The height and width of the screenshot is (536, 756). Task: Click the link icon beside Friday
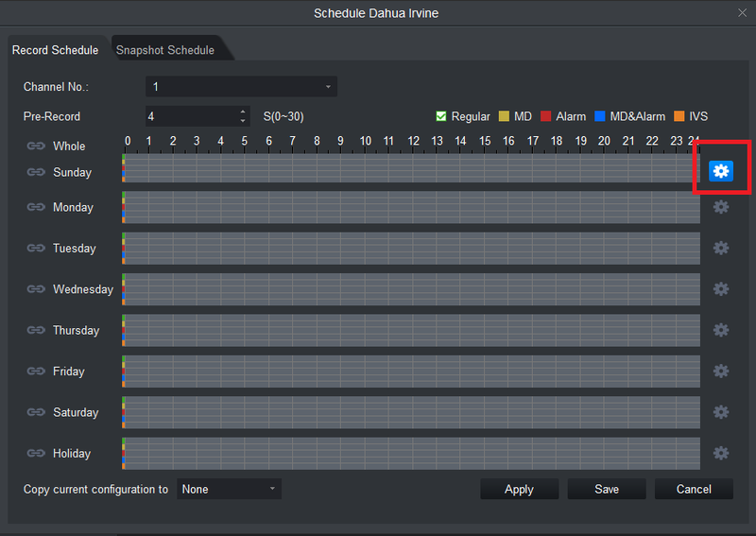[x=36, y=372]
